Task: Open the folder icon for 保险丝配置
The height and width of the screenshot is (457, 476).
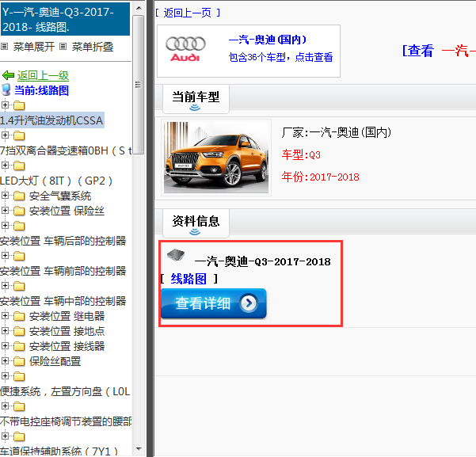Action: pos(19,361)
